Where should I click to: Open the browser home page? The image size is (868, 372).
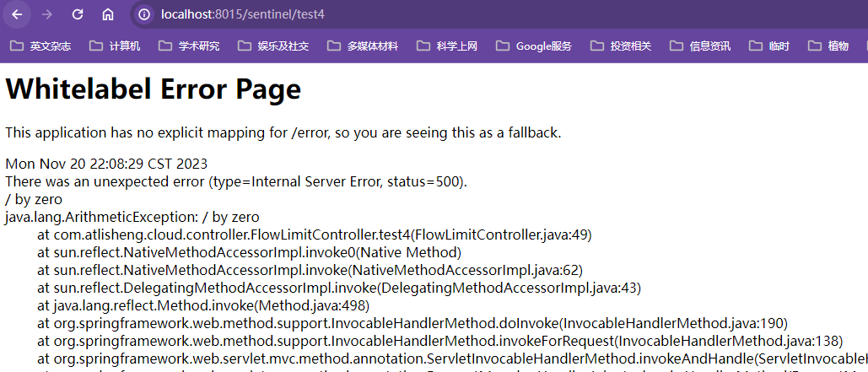pyautogui.click(x=108, y=14)
